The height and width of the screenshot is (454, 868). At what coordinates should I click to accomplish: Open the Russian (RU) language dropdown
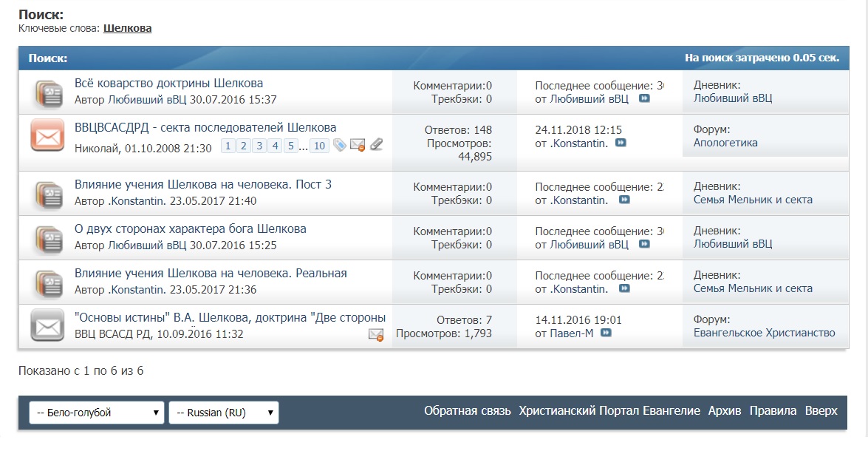[223, 413]
